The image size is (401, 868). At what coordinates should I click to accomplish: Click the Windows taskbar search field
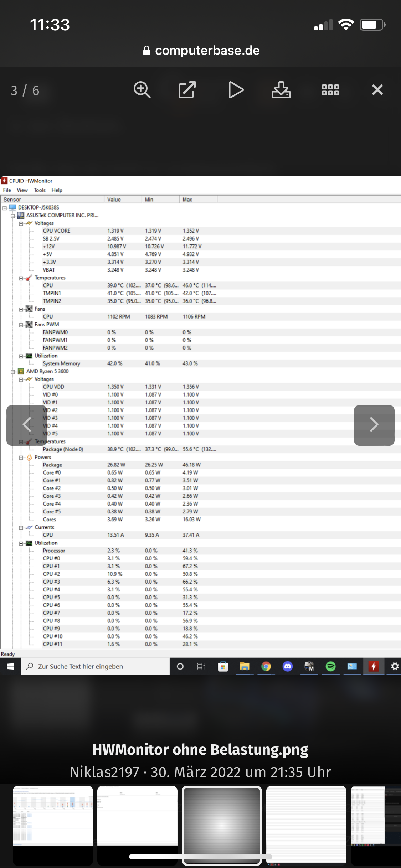(95, 666)
